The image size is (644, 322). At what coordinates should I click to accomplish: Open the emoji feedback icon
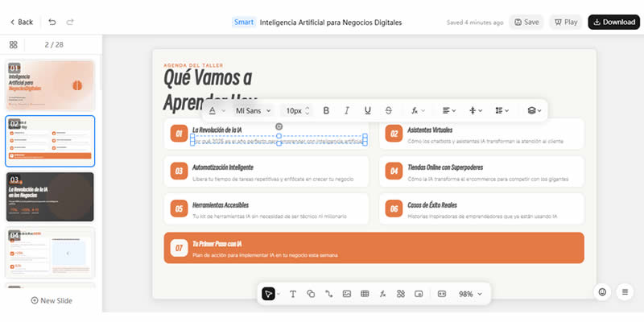pyautogui.click(x=602, y=291)
